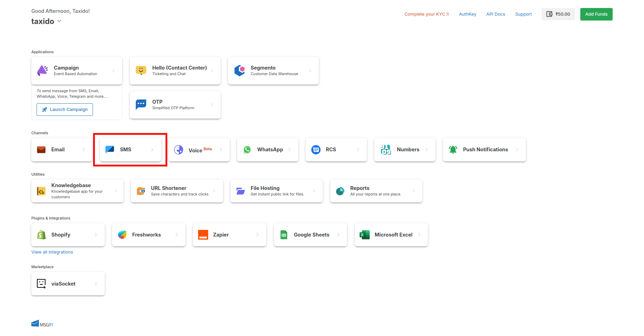Click the ₹50.00 wallet balance
The image size is (644, 336).
558,14
